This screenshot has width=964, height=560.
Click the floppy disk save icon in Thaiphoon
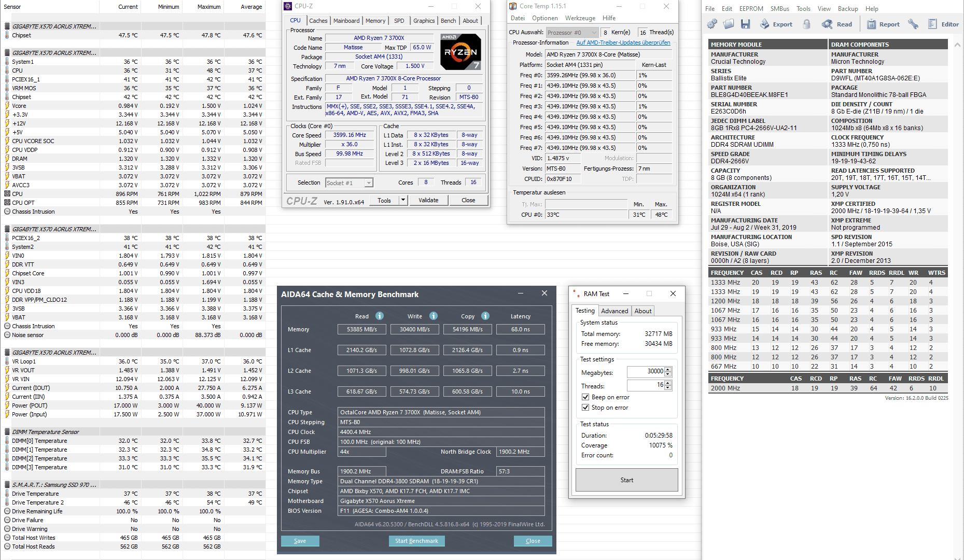click(x=746, y=24)
